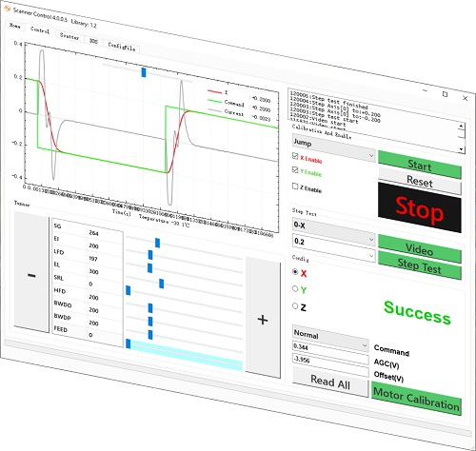Image resolution: width=476 pixels, height=451 pixels.
Task: Select the red X config radio button
Action: click(295, 272)
